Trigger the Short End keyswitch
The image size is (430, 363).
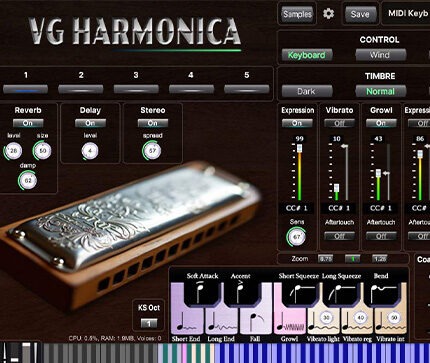(x=187, y=321)
